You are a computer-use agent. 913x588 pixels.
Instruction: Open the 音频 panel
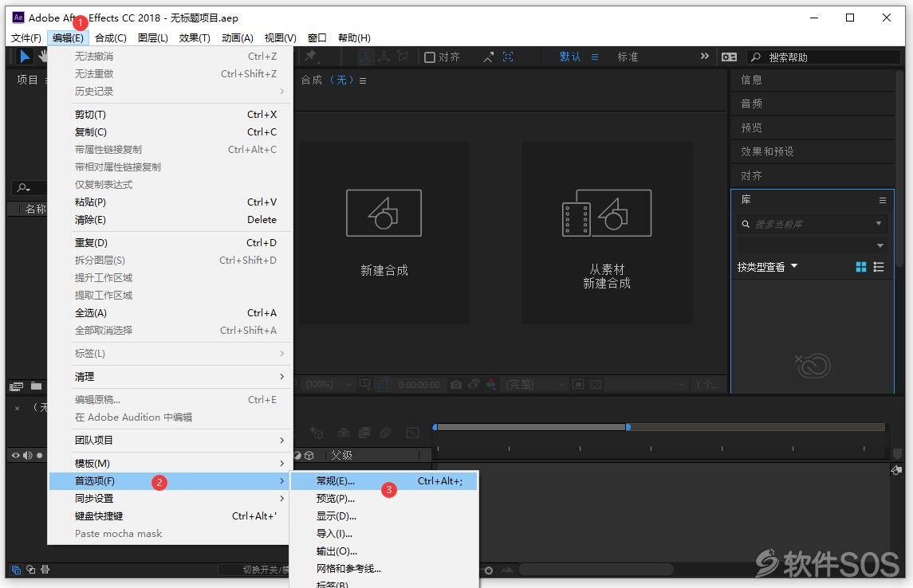[x=813, y=104]
